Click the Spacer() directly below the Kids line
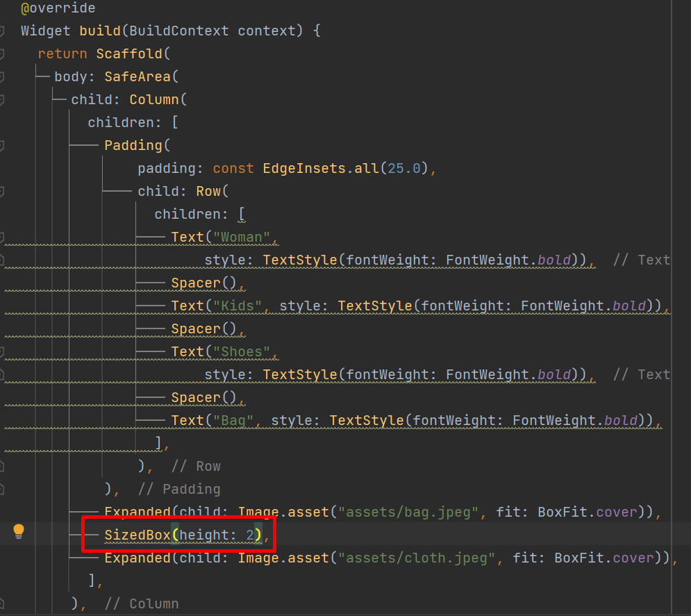The image size is (691, 616). 204,328
